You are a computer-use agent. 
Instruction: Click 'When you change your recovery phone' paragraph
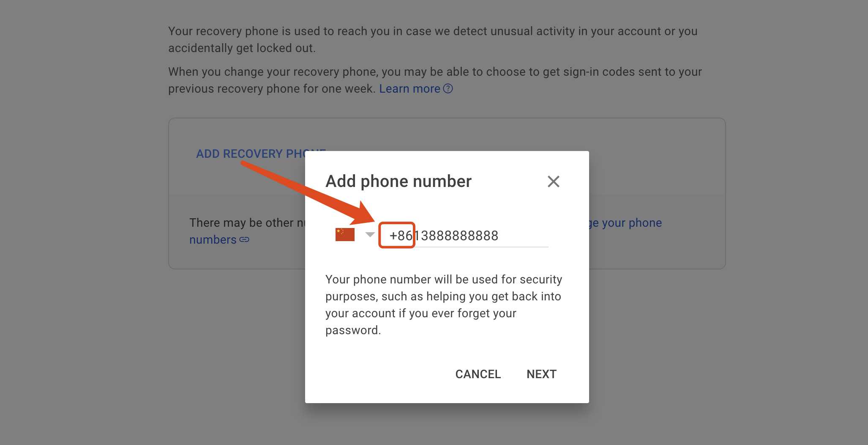[x=435, y=80]
